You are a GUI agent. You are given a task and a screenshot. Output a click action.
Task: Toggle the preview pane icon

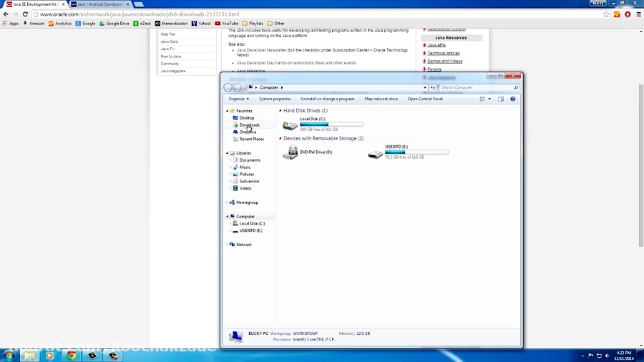tap(501, 99)
